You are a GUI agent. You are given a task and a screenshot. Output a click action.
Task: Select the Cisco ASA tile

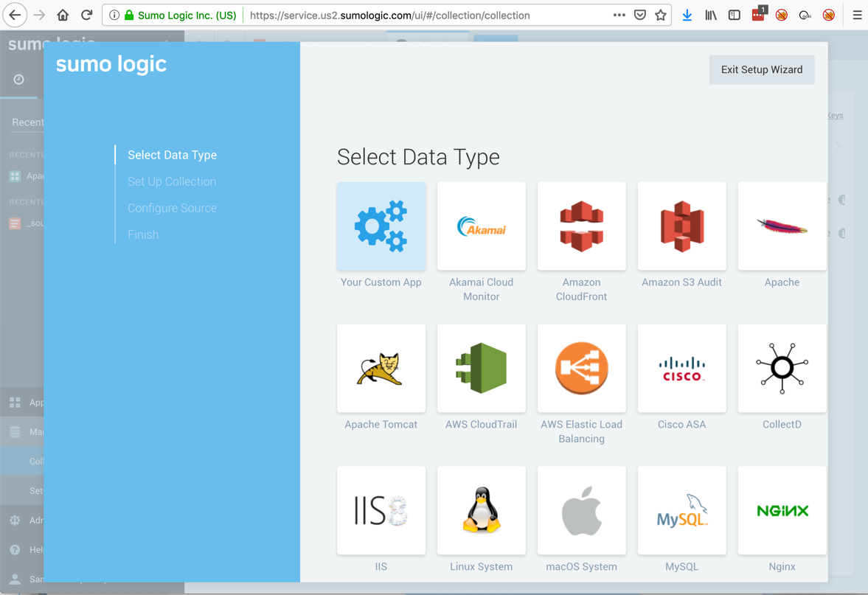[x=681, y=368]
